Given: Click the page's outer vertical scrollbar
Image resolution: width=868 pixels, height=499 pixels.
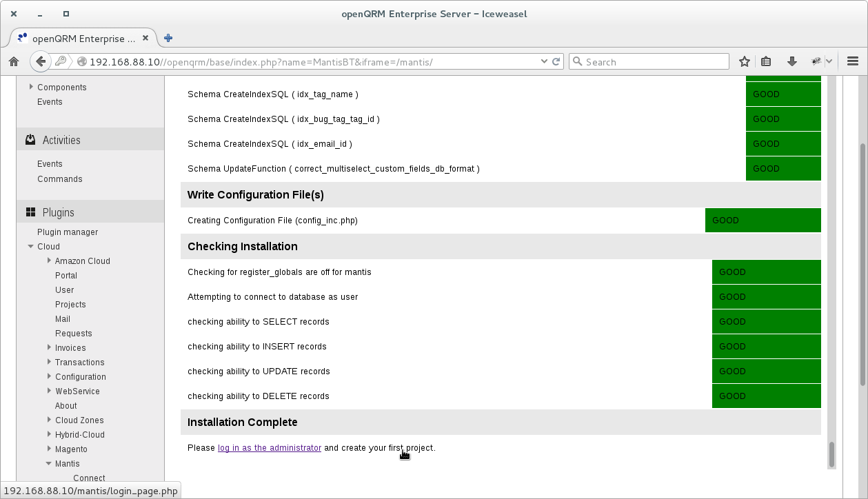Looking at the screenshot, I should pyautogui.click(x=862, y=265).
